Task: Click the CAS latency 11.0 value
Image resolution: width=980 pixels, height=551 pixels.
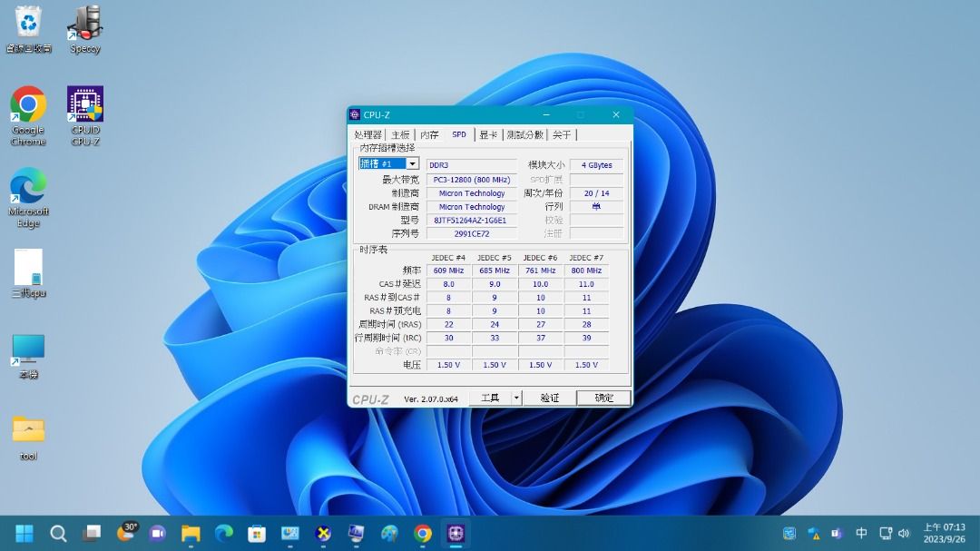Action: 586,284
